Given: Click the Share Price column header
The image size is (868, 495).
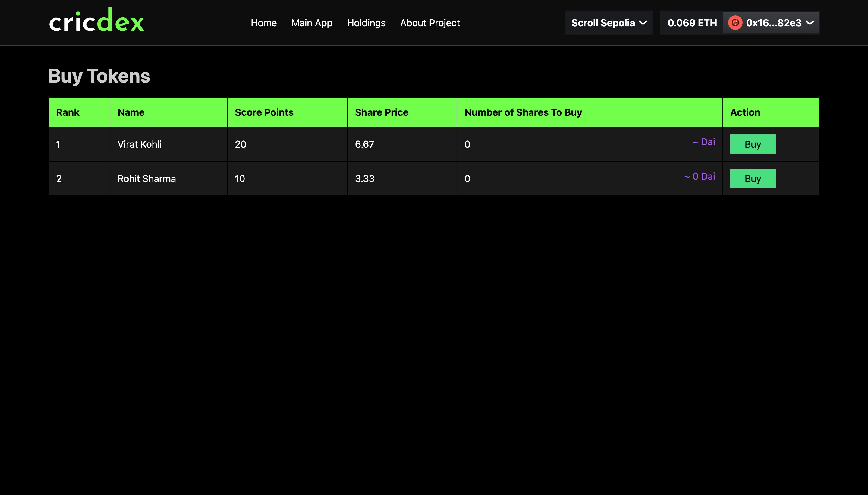Looking at the screenshot, I should (402, 112).
